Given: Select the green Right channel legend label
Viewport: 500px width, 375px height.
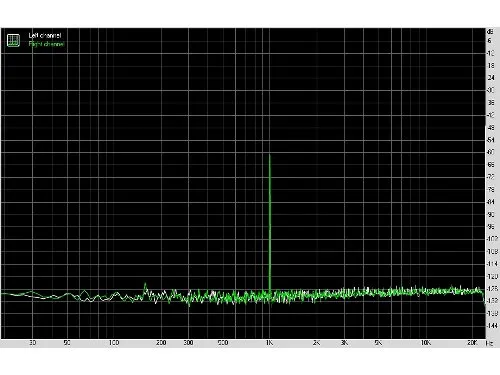Looking at the screenshot, I should [x=46, y=44].
